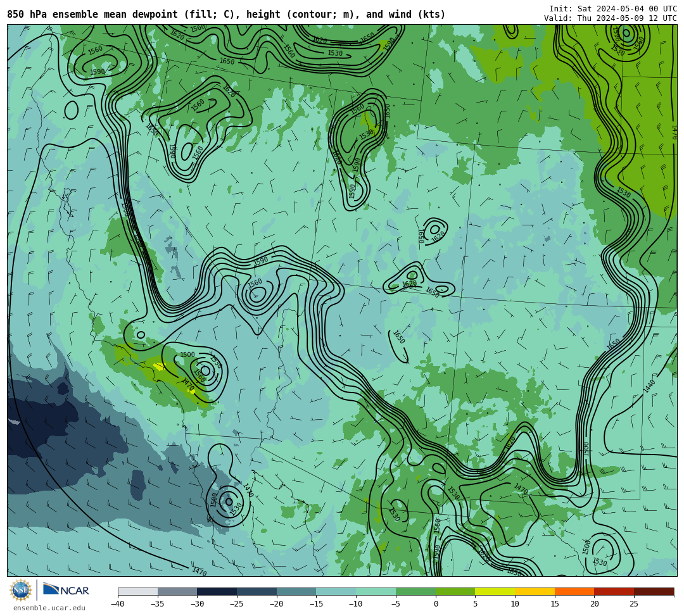This screenshot has height=616, width=684.
Task: Click the -40 to -35 colorbar swatch
Action: pos(138,591)
